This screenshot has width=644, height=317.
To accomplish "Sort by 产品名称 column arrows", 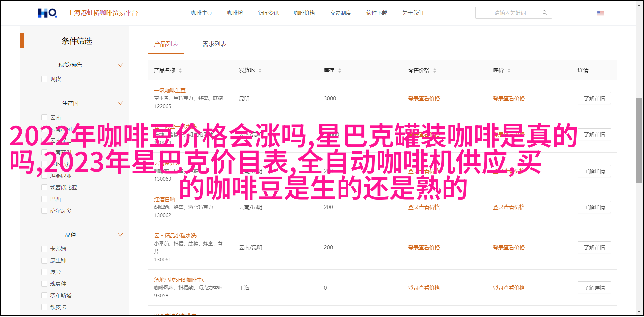I will click(180, 70).
